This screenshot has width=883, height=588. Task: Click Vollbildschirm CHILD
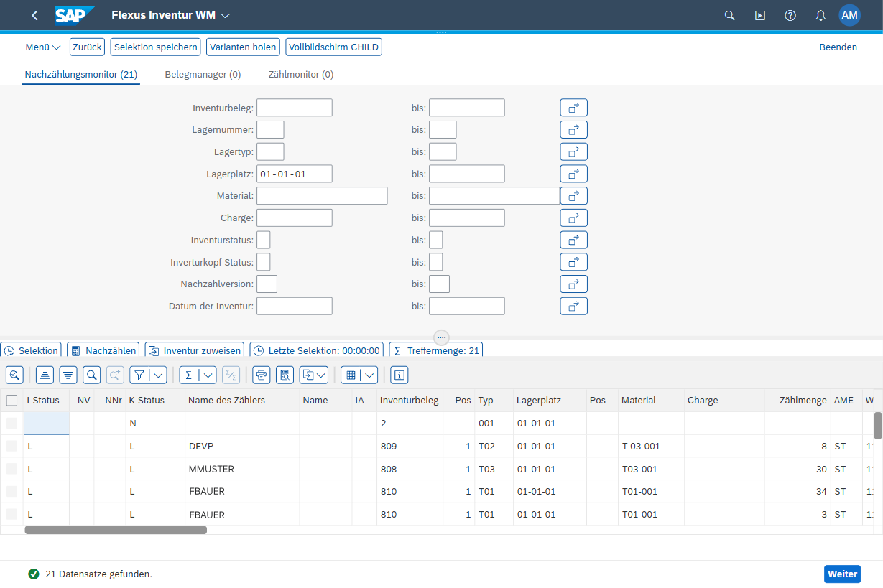[x=333, y=47]
